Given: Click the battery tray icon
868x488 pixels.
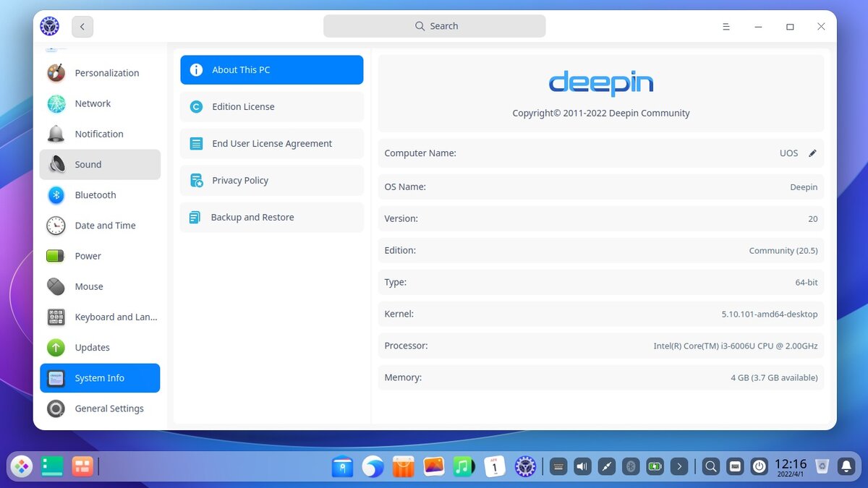Looking at the screenshot, I should 655,467.
